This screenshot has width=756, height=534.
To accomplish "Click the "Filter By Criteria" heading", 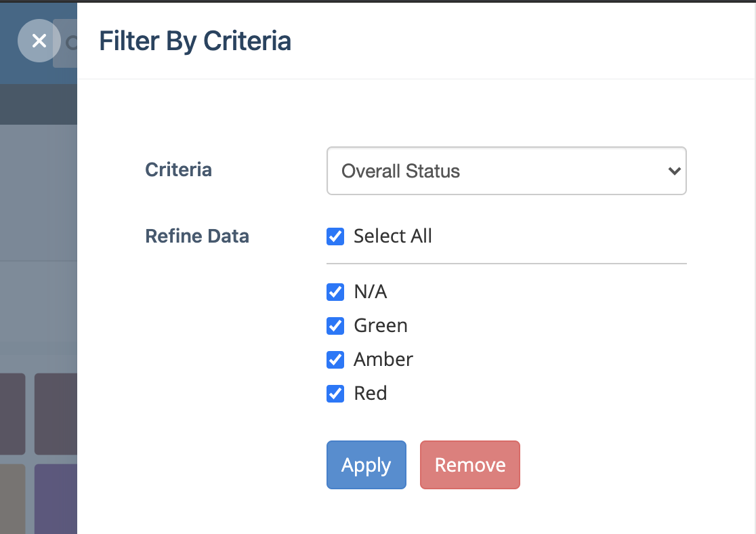I will [x=195, y=41].
